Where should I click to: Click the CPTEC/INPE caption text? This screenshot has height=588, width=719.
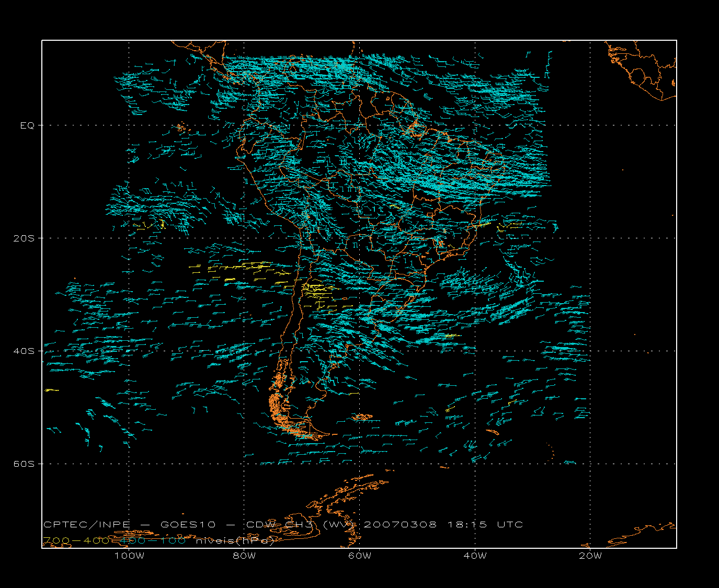pos(87,524)
